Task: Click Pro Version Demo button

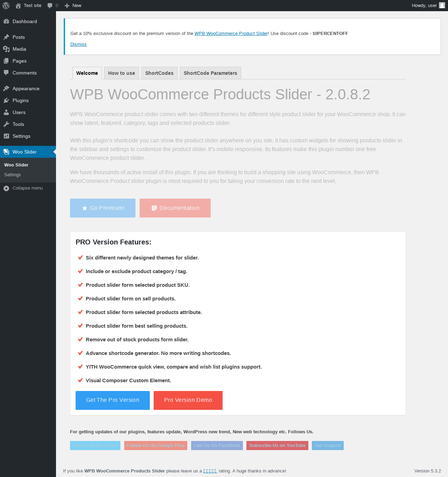Action: coord(188,400)
